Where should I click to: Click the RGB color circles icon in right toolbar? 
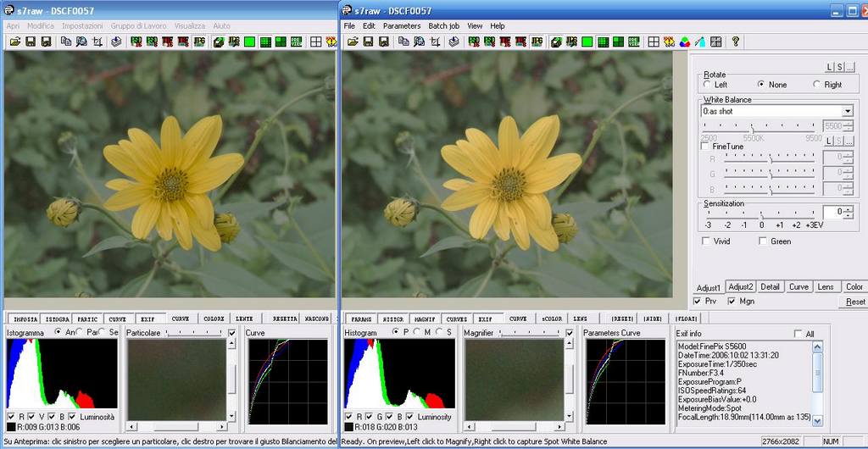685,42
